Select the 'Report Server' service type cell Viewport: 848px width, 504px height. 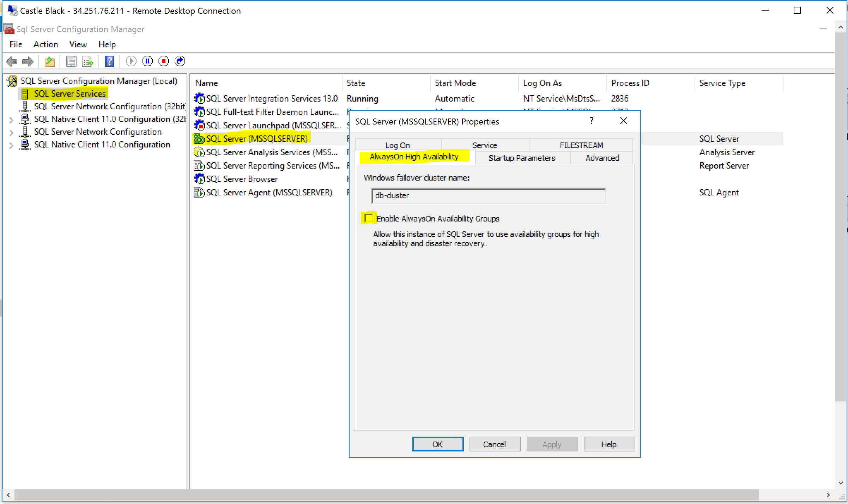pyautogui.click(x=724, y=166)
